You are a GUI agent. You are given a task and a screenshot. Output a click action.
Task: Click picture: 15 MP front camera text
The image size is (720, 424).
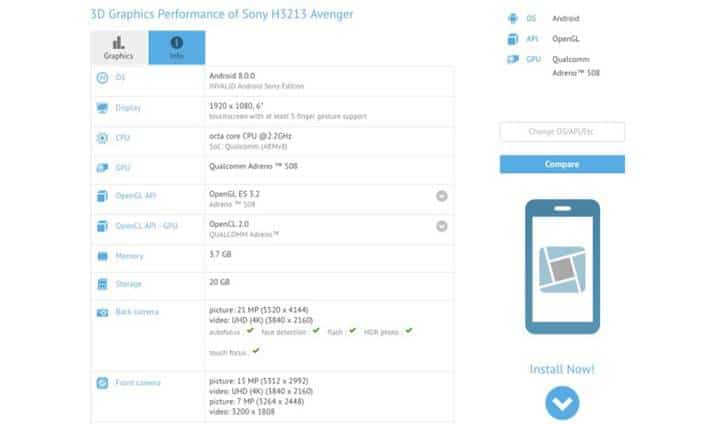[259, 381]
